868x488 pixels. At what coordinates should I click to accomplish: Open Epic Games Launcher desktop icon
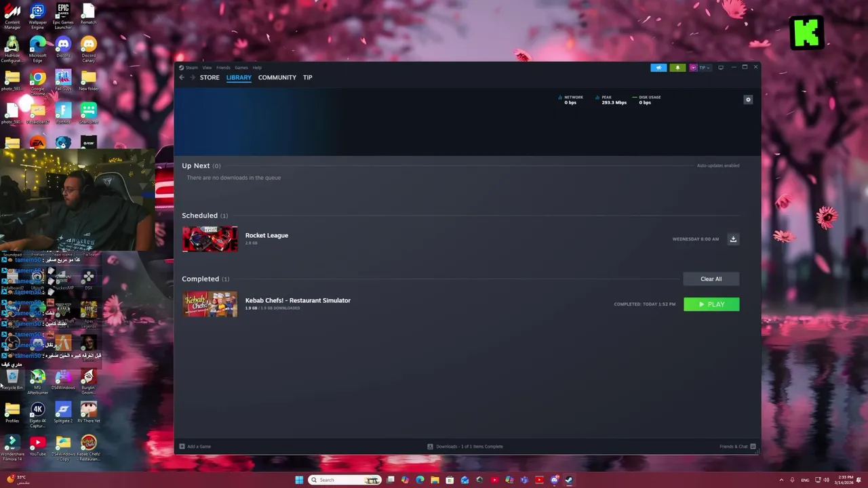click(x=63, y=16)
